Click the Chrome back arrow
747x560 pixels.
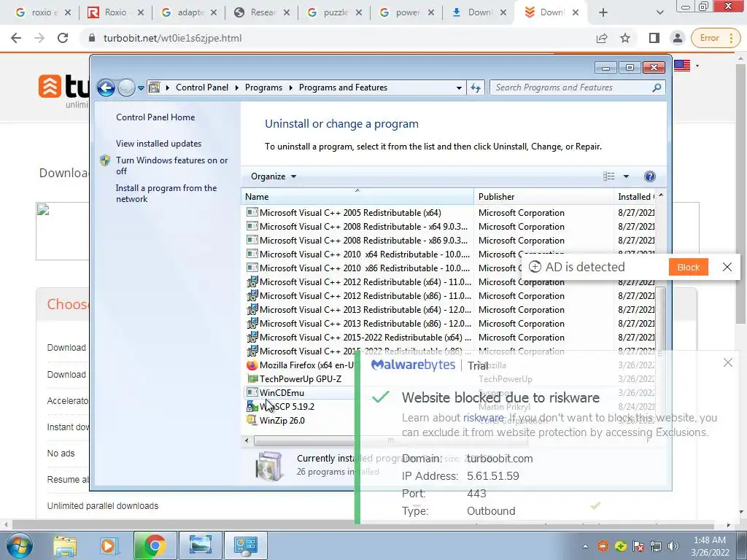pos(16,38)
